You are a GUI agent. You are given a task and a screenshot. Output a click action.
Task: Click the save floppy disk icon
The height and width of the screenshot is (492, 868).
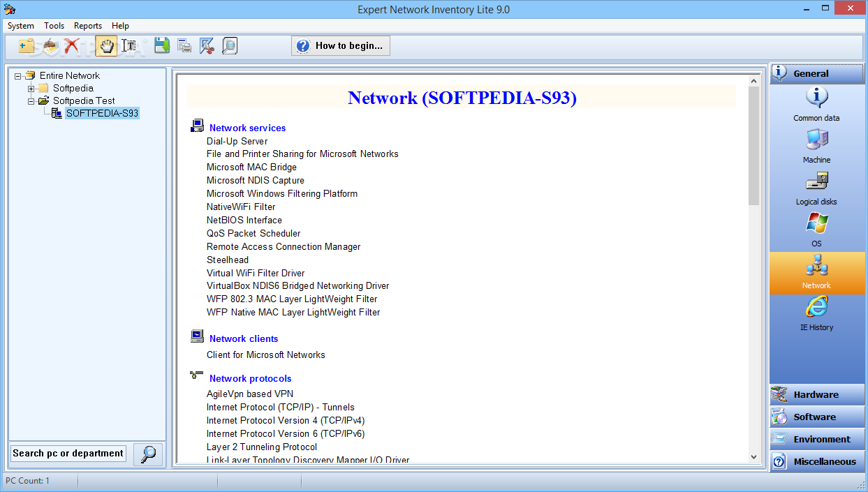pos(162,46)
